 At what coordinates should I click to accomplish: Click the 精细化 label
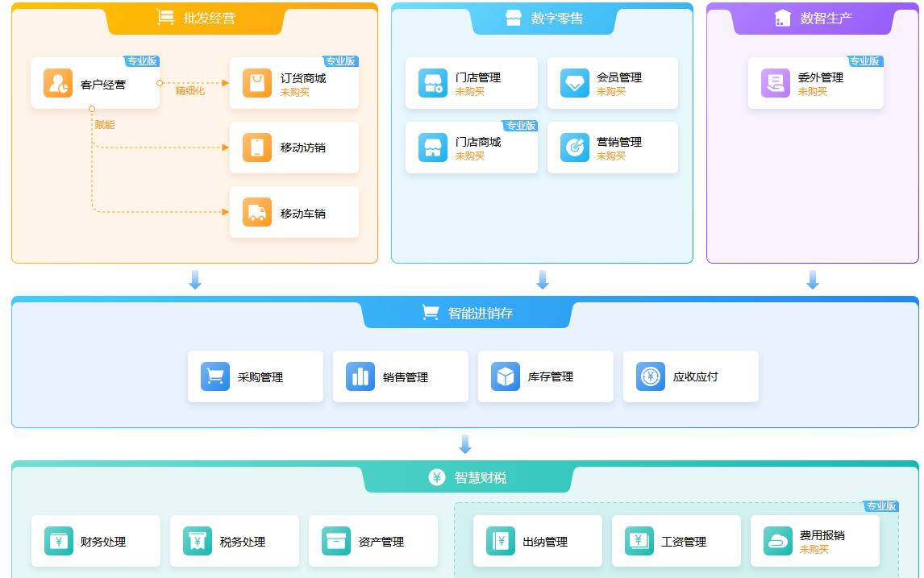tap(189, 91)
